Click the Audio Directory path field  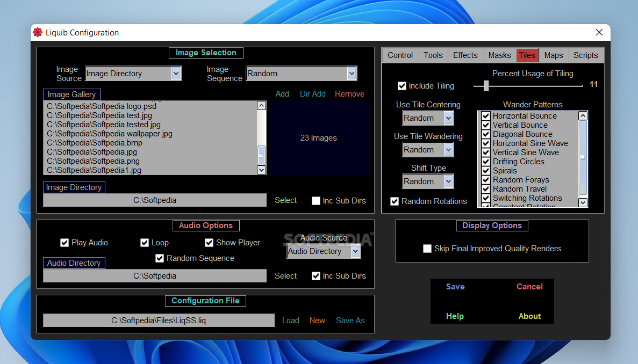[x=155, y=276]
